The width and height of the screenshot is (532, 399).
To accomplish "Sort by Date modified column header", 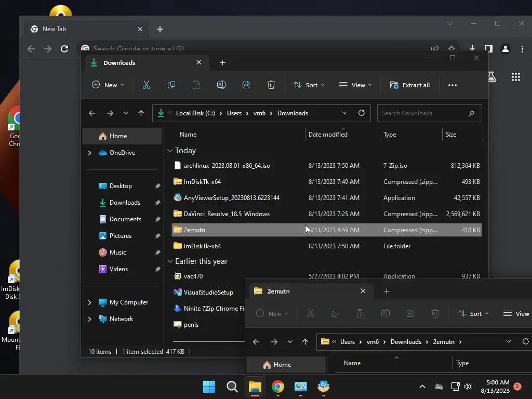I will click(x=328, y=135).
